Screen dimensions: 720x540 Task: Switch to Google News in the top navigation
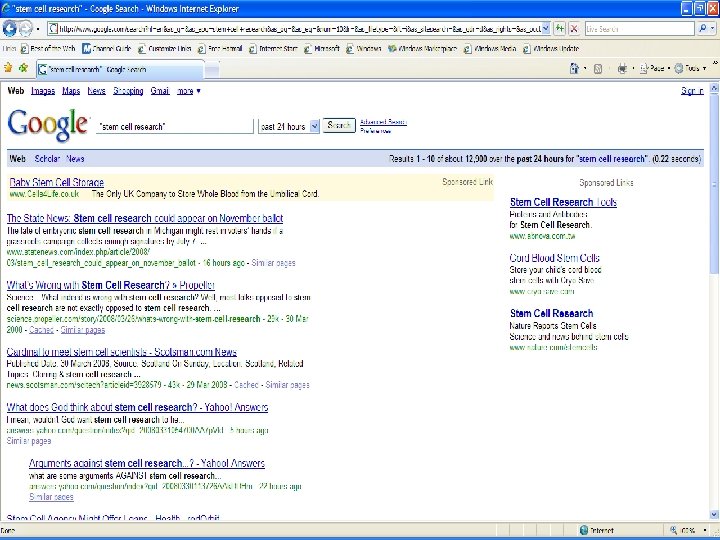point(96,91)
